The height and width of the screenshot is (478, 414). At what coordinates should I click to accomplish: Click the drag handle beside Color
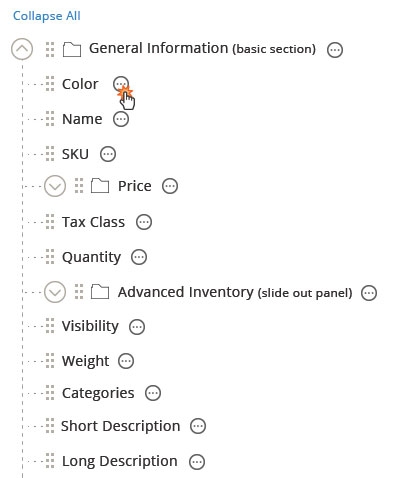(x=50, y=83)
